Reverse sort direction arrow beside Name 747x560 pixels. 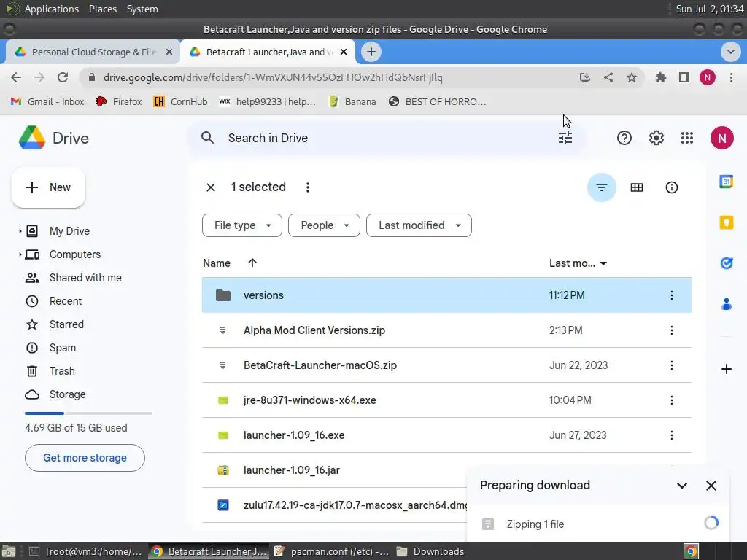tap(252, 262)
